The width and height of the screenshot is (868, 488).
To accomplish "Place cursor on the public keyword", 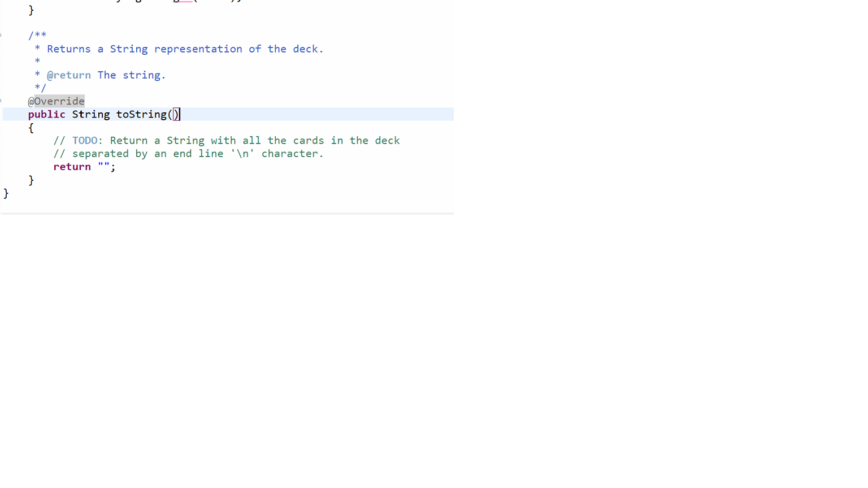I will click(47, 115).
